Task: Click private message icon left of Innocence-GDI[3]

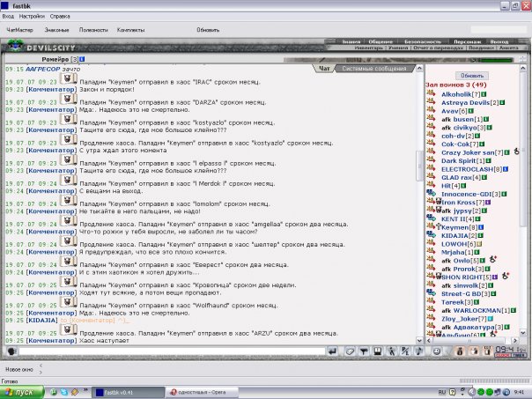Action: 431,193
